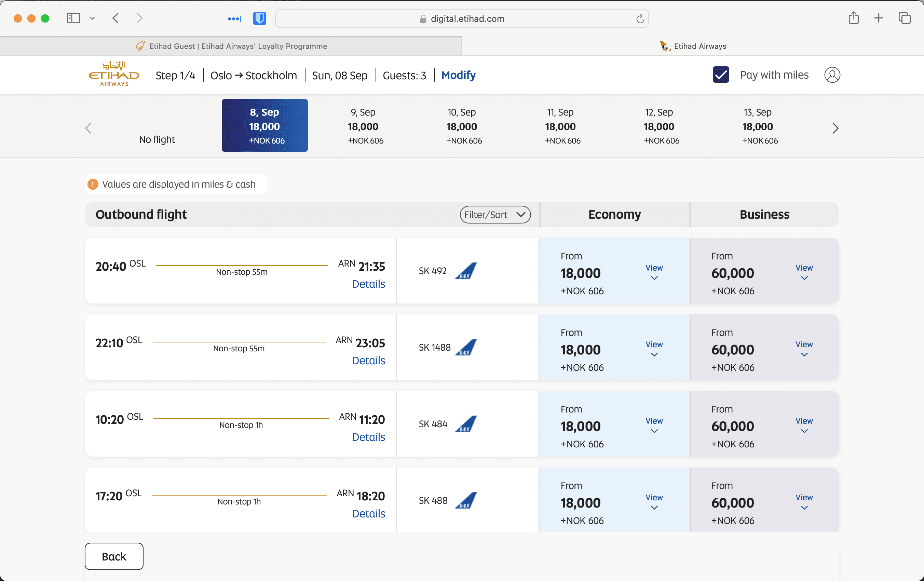Select the 13, Sep date tab
This screenshot has height=581, width=924.
pyautogui.click(x=758, y=125)
